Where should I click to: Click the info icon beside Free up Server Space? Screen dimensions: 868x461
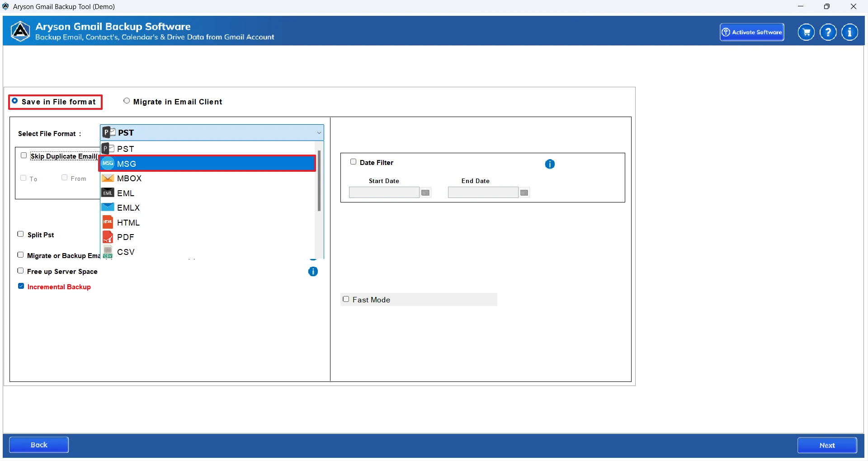[313, 272]
